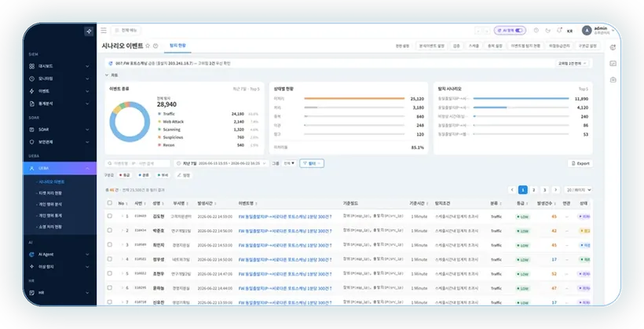The height and width of the screenshot is (329, 644).
Task: Click the hamburger menu icon in top bar
Action: [x=104, y=31]
